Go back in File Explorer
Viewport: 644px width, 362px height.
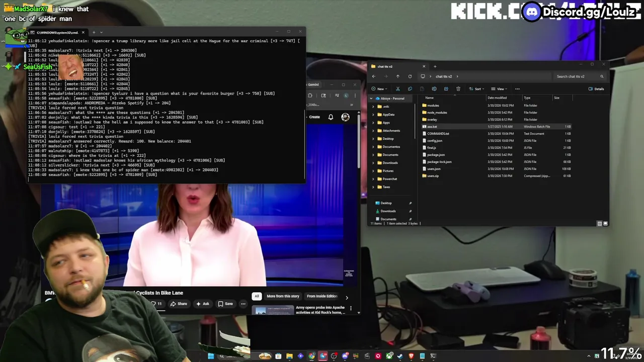click(x=374, y=76)
